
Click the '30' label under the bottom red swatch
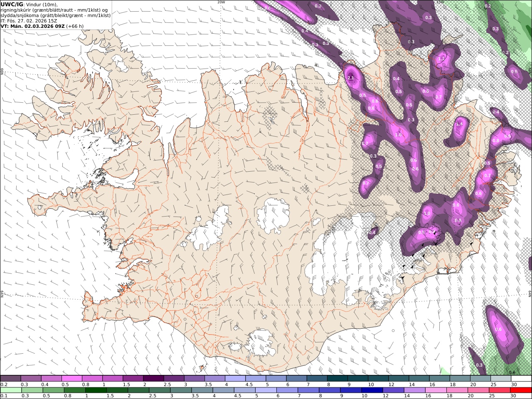click(514, 396)
